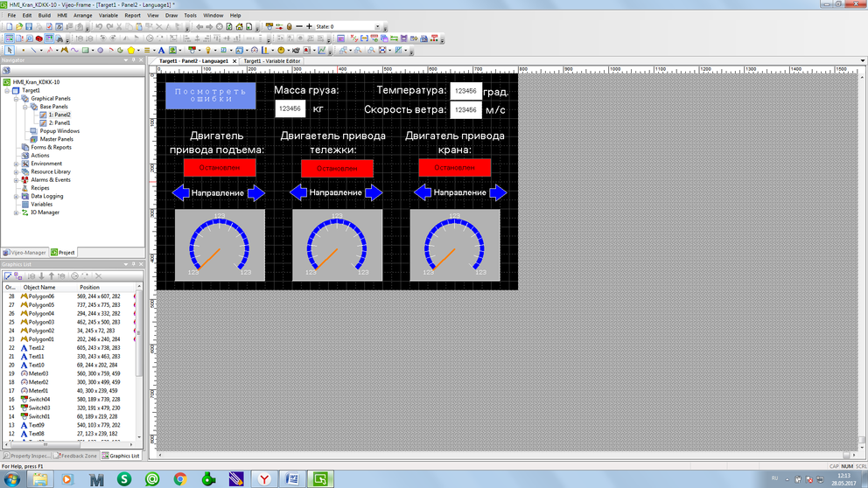This screenshot has height=488, width=868.
Task: Expand the Alarms & Events tree node
Action: point(16,180)
